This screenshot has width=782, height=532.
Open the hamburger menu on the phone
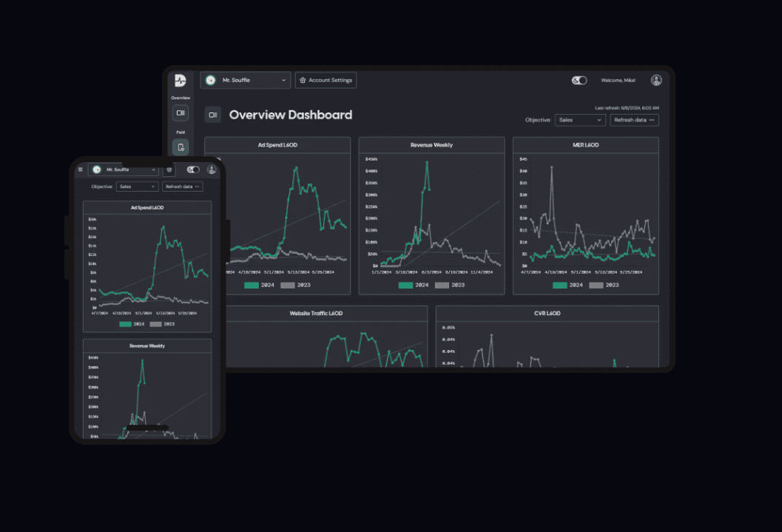tap(81, 169)
